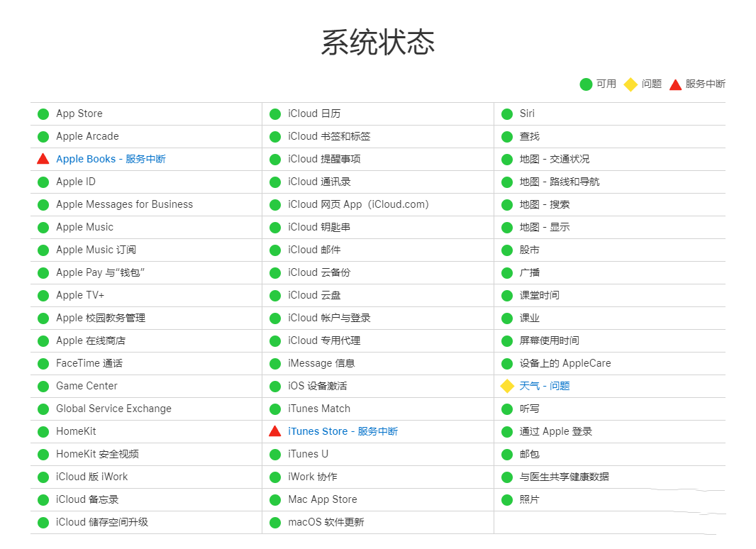Click the green indicator beside Mac App Store
756x549 pixels.
(275, 499)
